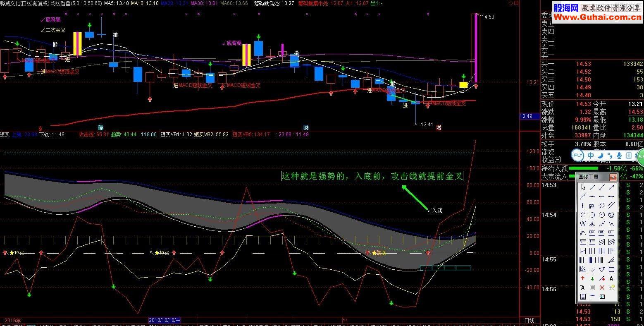Select the green annotation text box on chart
Viewport: 644px width, 326px height.
tap(372, 176)
